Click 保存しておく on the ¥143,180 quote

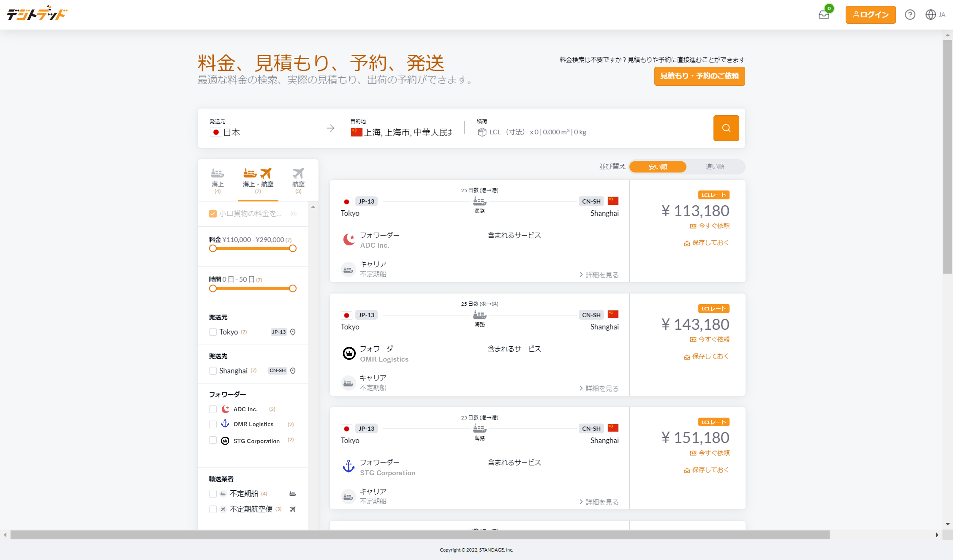[706, 356]
